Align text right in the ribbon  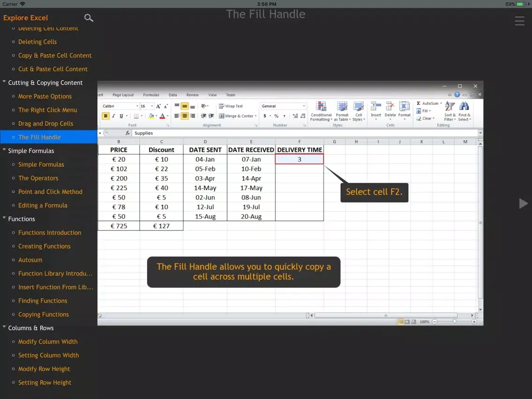pyautogui.click(x=192, y=116)
